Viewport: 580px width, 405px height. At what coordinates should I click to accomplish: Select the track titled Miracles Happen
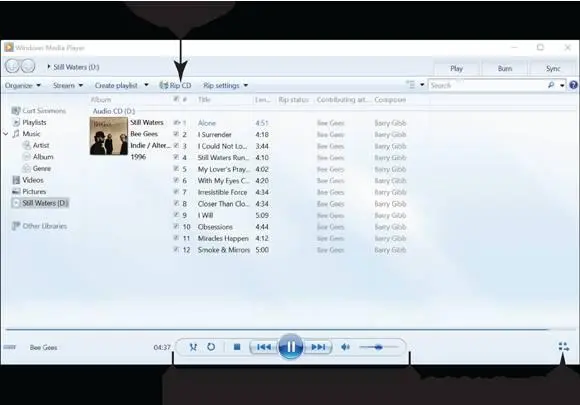coord(223,238)
